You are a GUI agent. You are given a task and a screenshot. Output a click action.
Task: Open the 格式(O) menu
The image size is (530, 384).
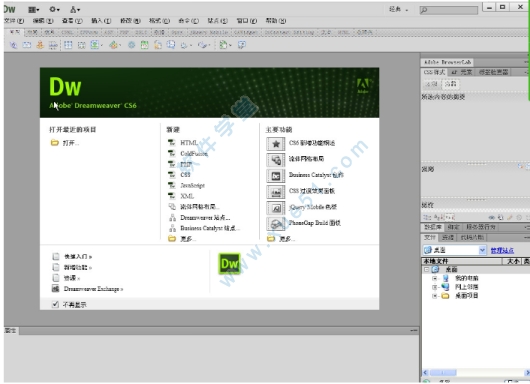pos(159,21)
